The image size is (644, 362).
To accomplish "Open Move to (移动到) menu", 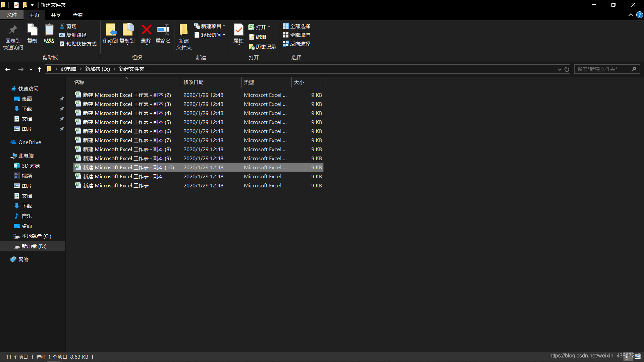I will coord(110,34).
